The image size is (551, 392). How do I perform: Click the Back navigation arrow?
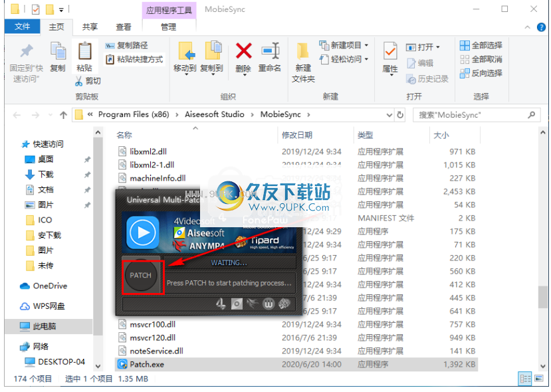pos(17,115)
